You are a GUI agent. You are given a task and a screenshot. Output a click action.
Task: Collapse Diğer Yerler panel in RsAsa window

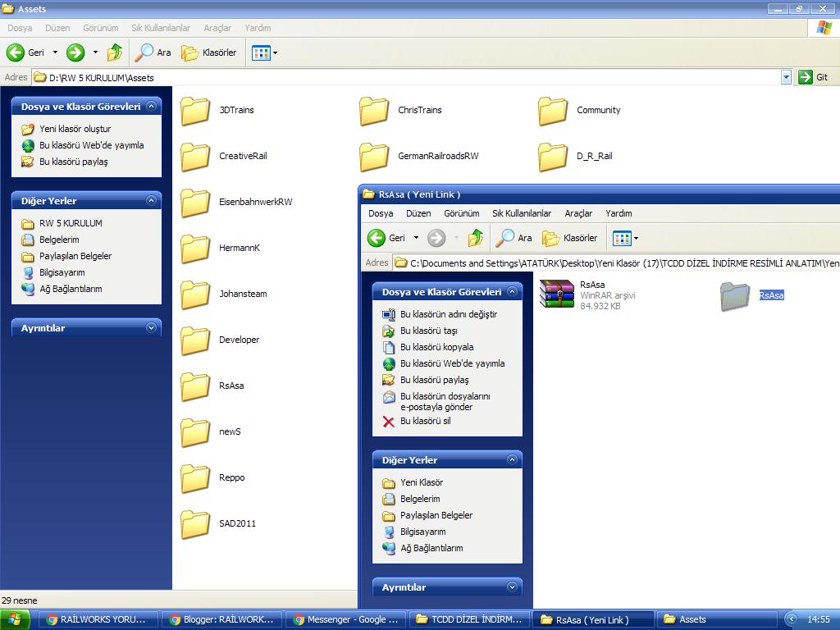click(512, 460)
